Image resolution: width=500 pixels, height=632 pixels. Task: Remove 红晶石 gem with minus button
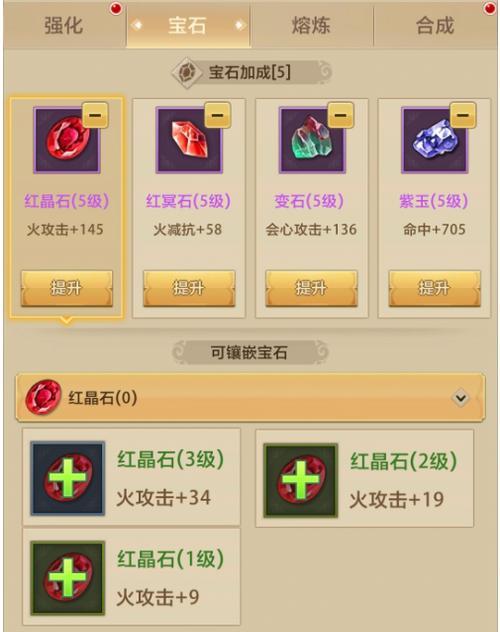[x=95, y=115]
